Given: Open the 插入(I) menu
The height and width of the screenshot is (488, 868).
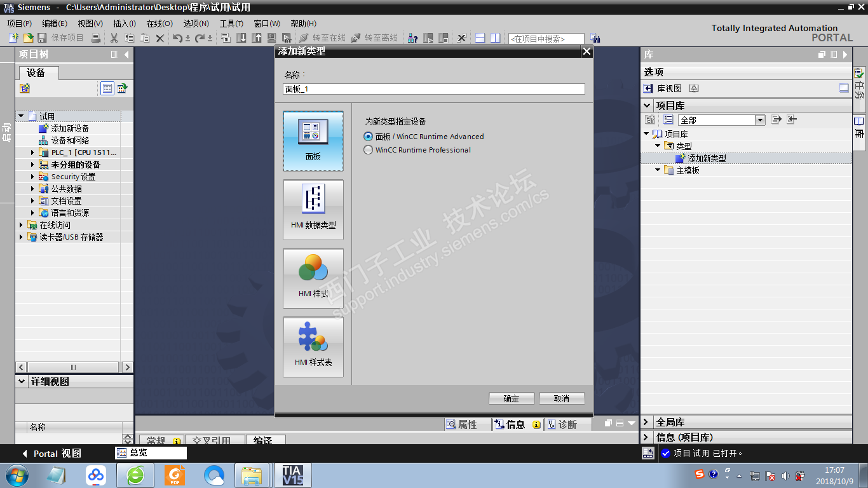Looking at the screenshot, I should pyautogui.click(x=125, y=24).
